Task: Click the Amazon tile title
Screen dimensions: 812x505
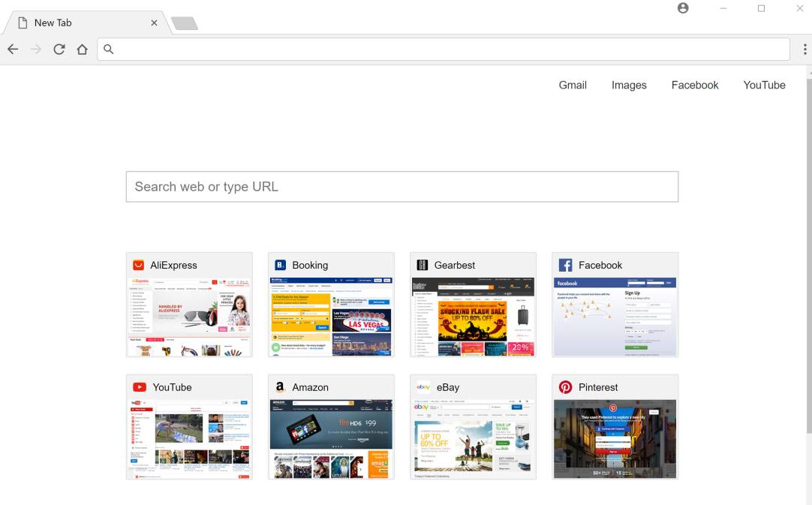Action: (310, 387)
